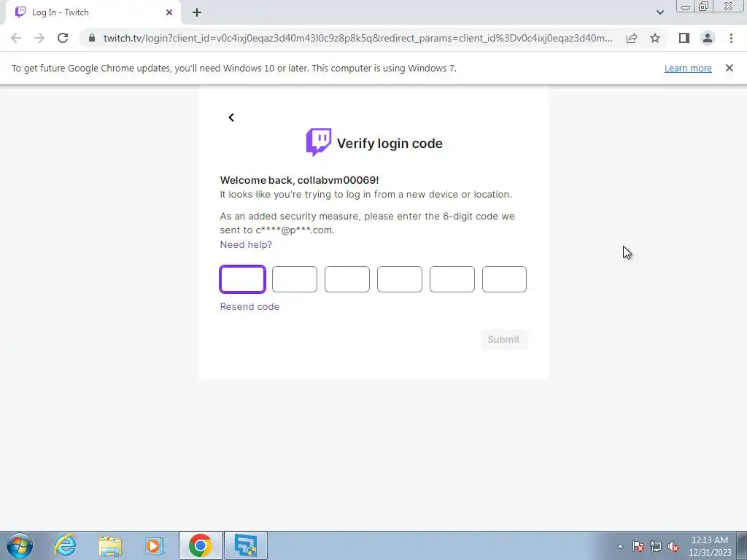
Task: Open Chrome's three-dot menu
Action: 731,38
